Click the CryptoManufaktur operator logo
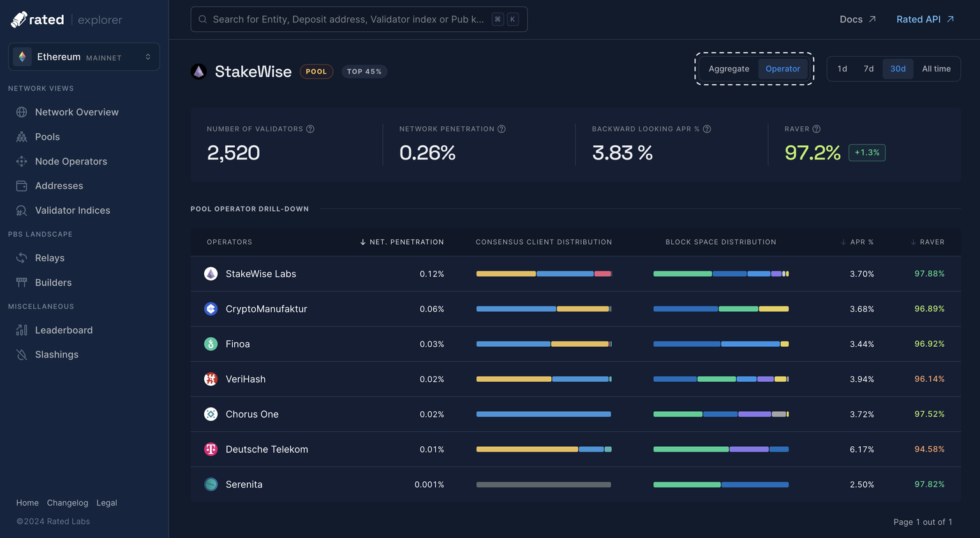The image size is (980, 538). coord(211,309)
